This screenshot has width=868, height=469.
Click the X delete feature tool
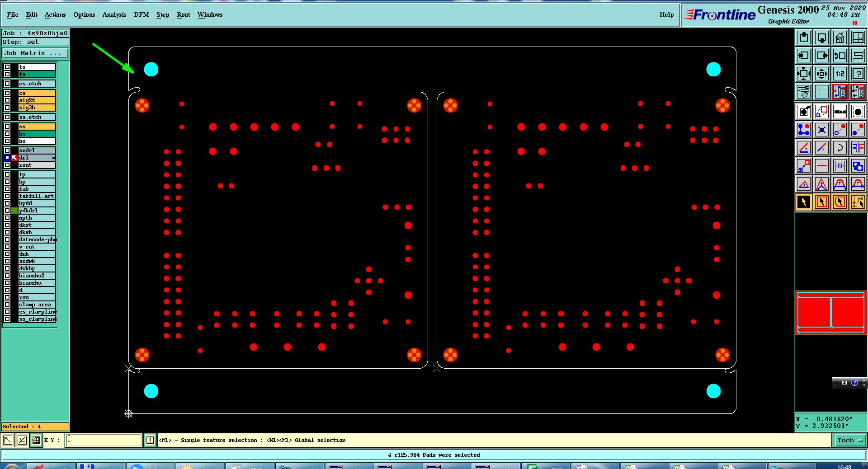(x=822, y=130)
